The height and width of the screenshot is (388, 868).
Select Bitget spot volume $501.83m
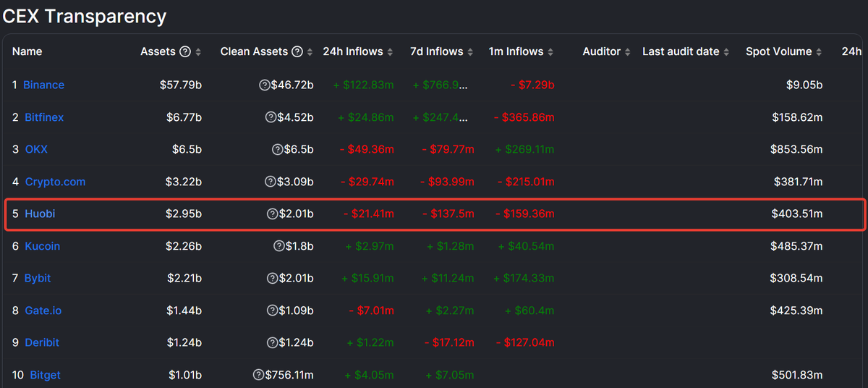[x=797, y=375]
